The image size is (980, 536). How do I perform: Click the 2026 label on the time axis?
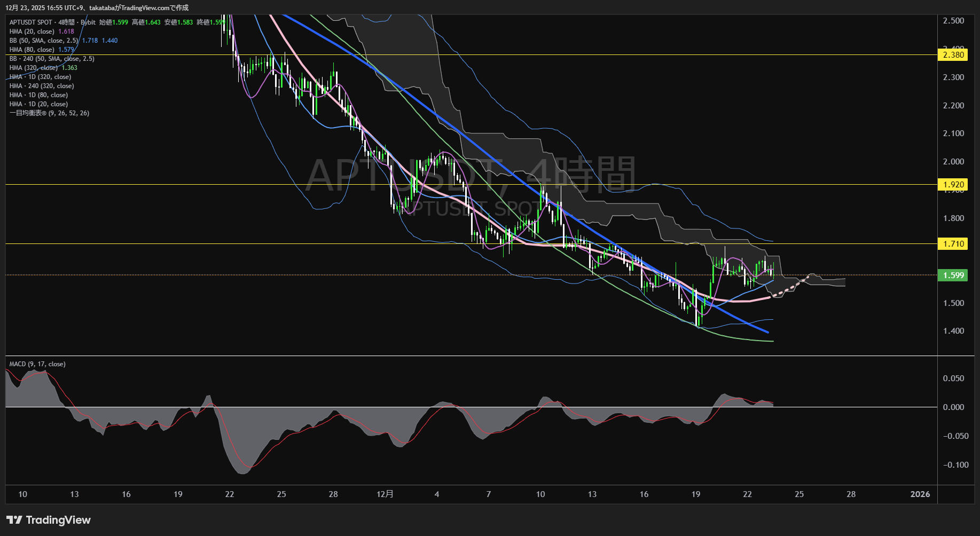point(920,494)
